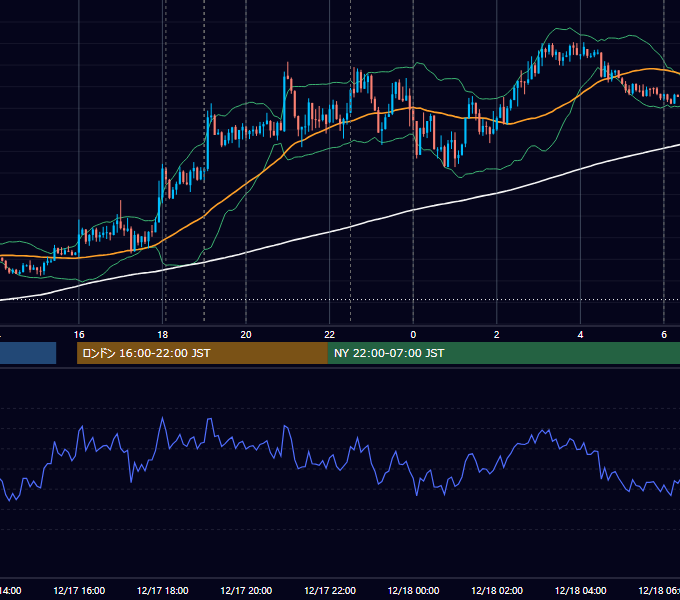Viewport: 680px width, 600px height.
Task: Click the 4 label on the price chart time axis
Action: point(580,335)
